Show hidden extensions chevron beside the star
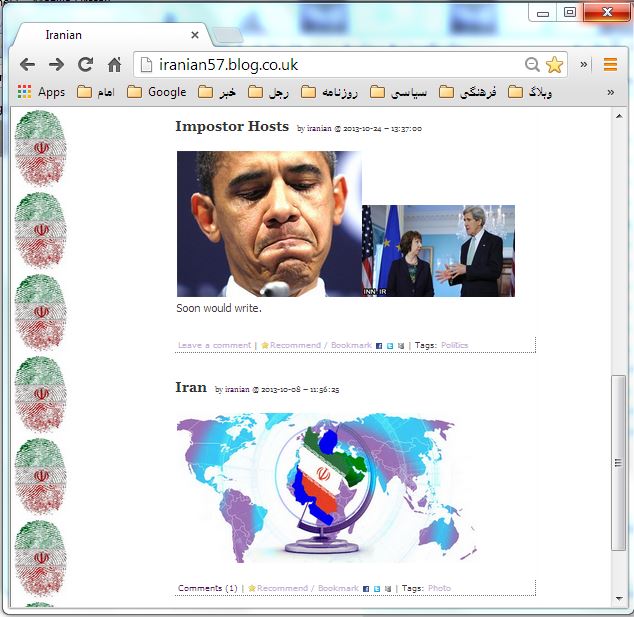 pos(583,64)
